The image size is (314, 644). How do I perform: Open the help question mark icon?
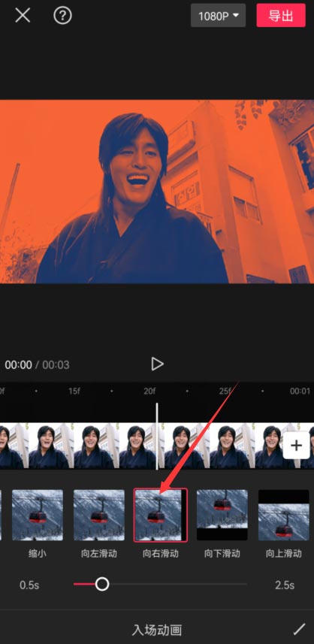62,16
